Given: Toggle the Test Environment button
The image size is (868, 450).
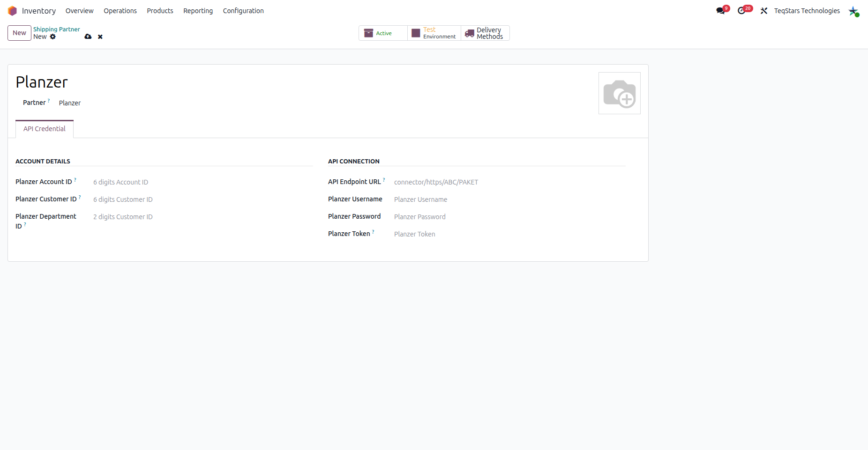Looking at the screenshot, I should pos(434,33).
